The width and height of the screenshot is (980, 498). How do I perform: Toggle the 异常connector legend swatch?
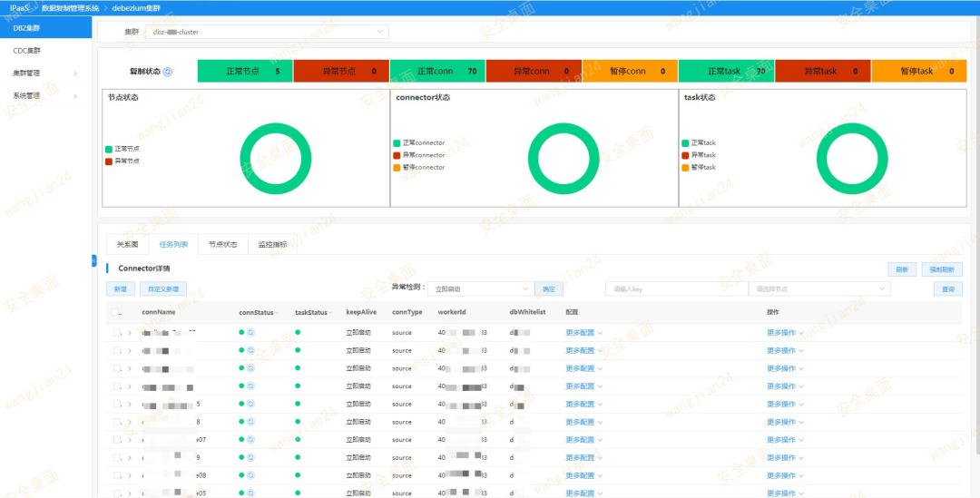[397, 155]
